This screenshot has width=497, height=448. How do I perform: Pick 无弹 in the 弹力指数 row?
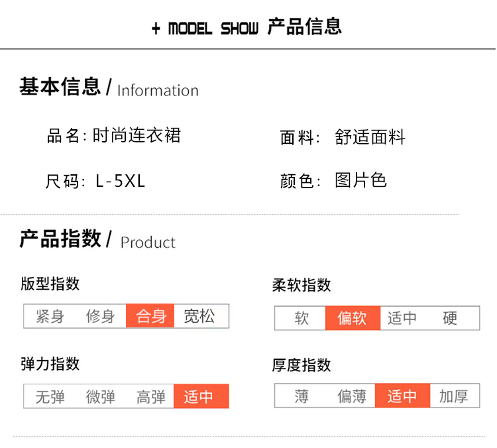50,396
